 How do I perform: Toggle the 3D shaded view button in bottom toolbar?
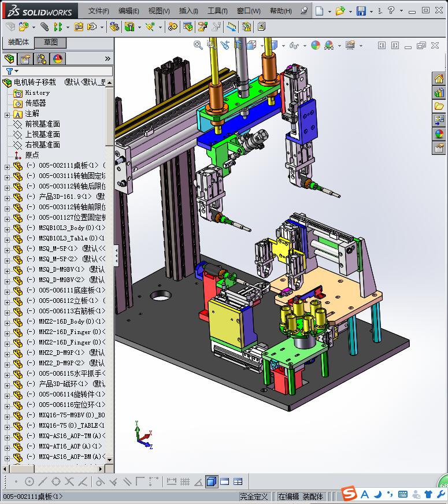tap(212, 481)
